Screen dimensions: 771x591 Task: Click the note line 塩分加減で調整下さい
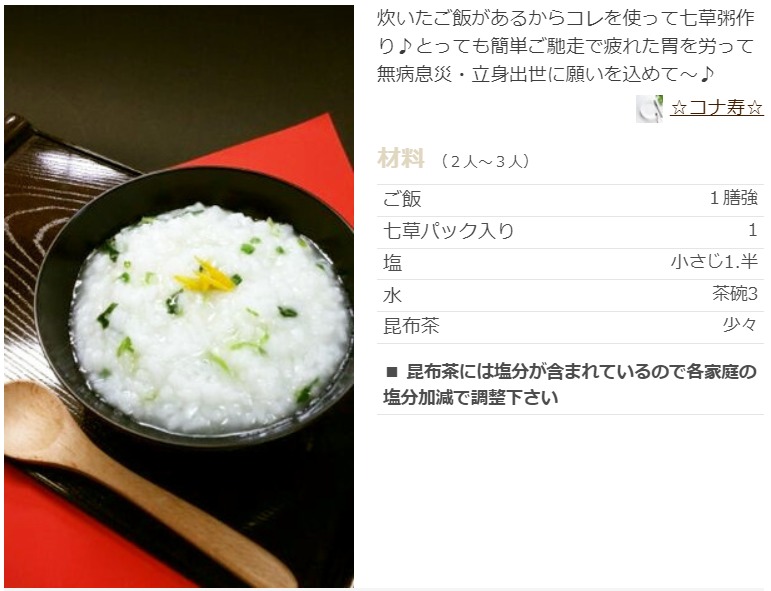pos(471,397)
